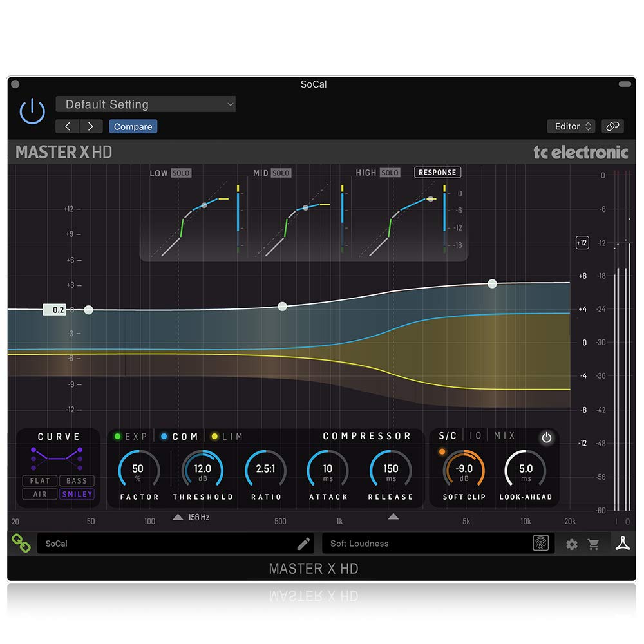Switch to the EXP expander tab
The width and height of the screenshot is (644, 644).
pos(131,437)
